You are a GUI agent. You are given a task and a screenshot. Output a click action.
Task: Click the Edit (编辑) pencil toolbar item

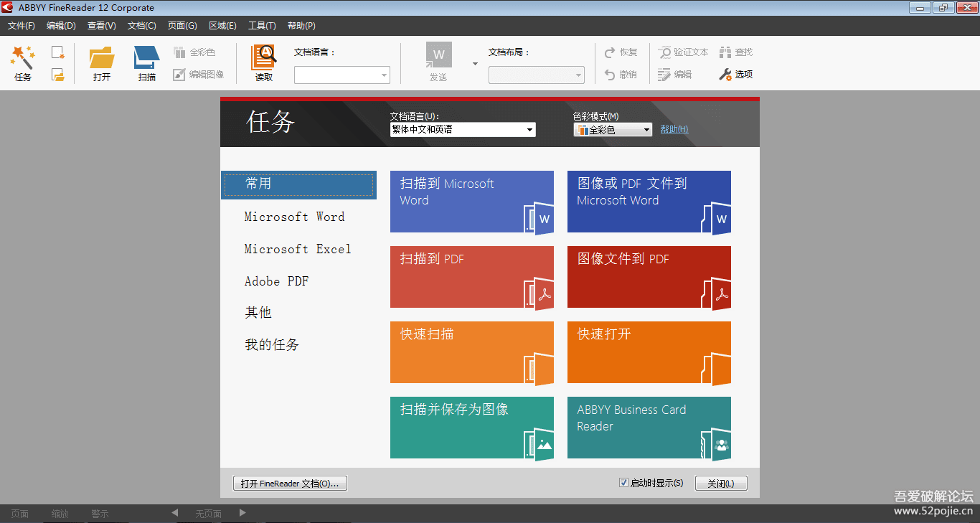(675, 75)
